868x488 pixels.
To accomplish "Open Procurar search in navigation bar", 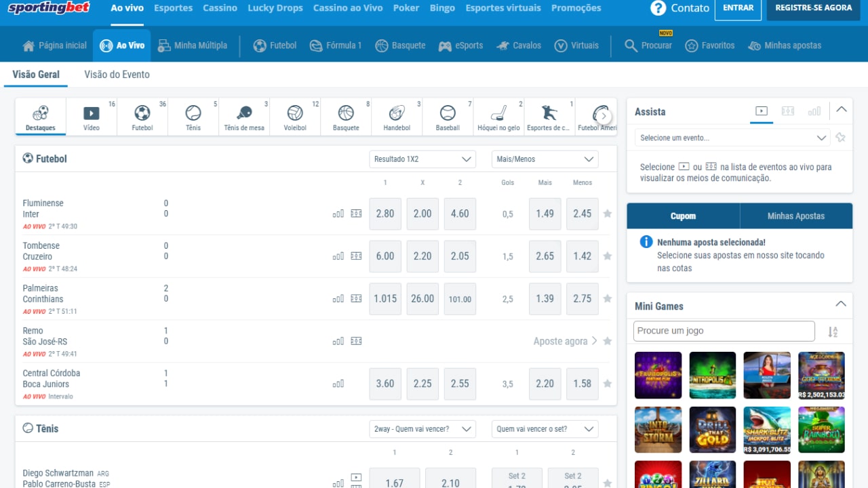I will pos(648,45).
